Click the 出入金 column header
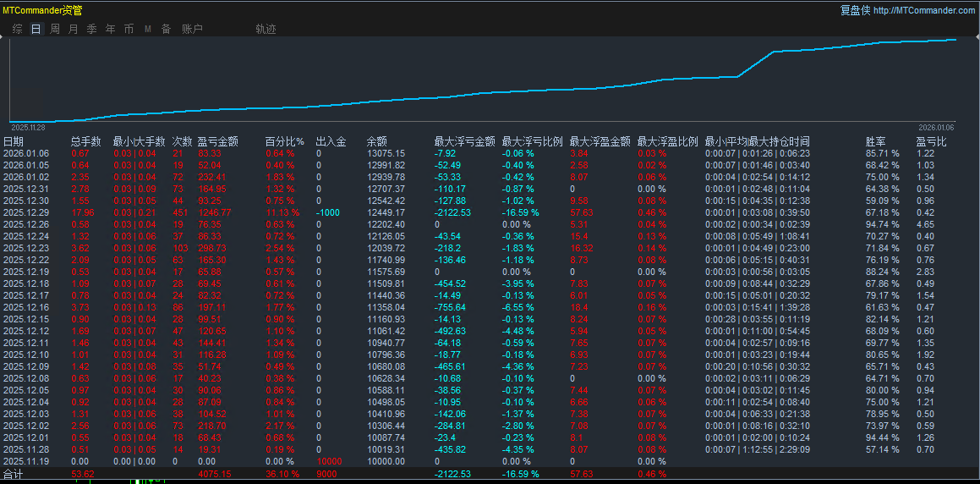The image size is (980, 484). (331, 142)
